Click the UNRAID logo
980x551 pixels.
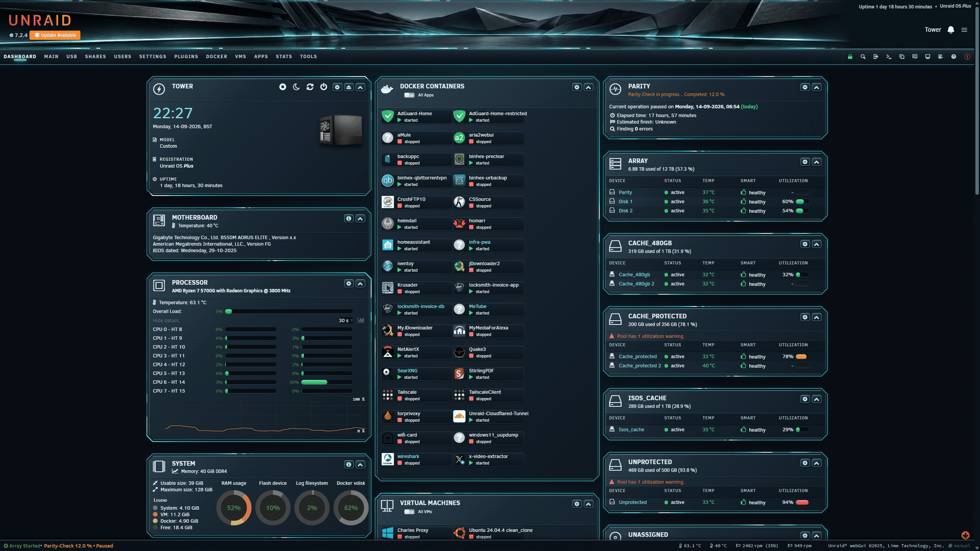(x=40, y=20)
